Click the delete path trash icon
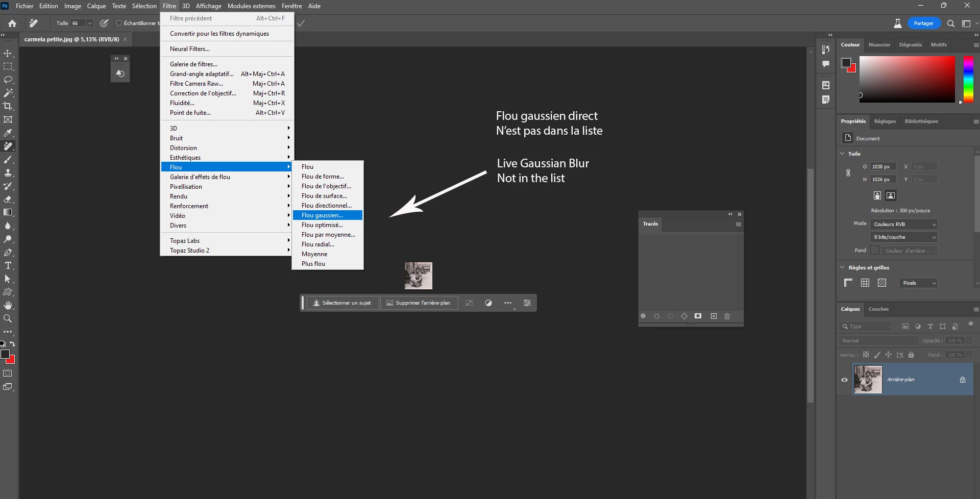The width and height of the screenshot is (980, 499). click(x=727, y=316)
